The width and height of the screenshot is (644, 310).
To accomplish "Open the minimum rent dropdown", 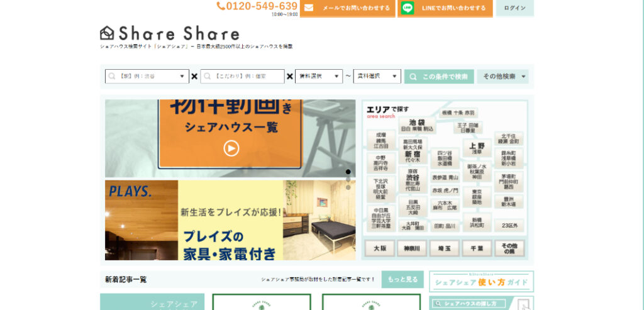I will [x=318, y=76].
